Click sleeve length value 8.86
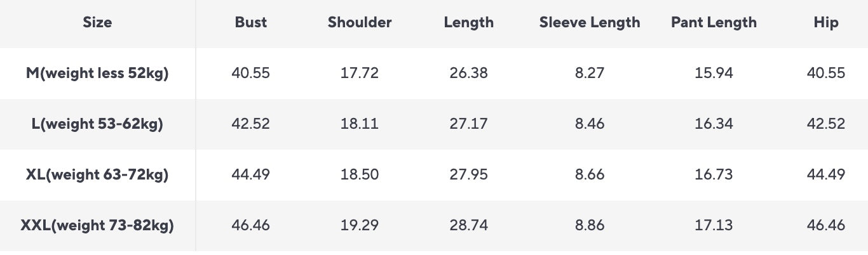 [x=590, y=225]
